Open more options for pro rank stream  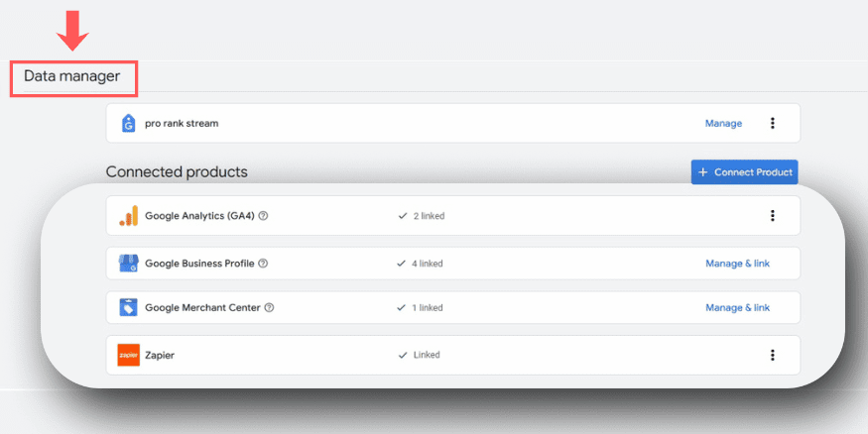pyautogui.click(x=772, y=124)
